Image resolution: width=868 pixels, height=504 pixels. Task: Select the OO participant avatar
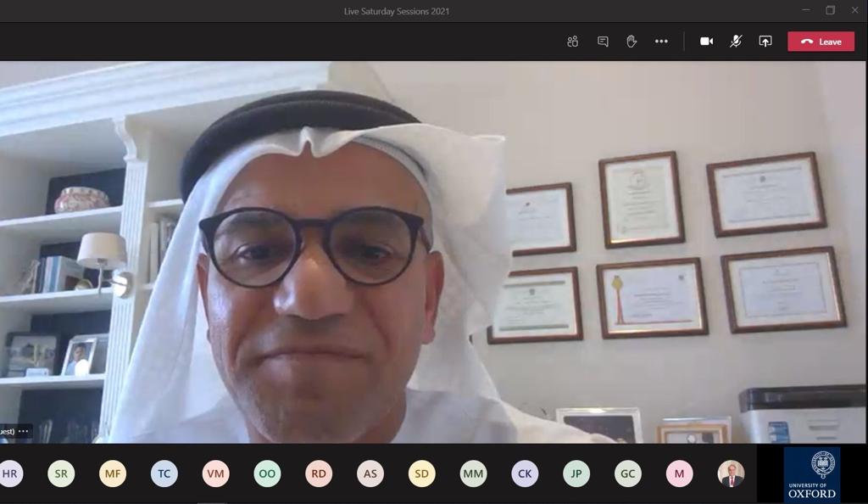267,473
